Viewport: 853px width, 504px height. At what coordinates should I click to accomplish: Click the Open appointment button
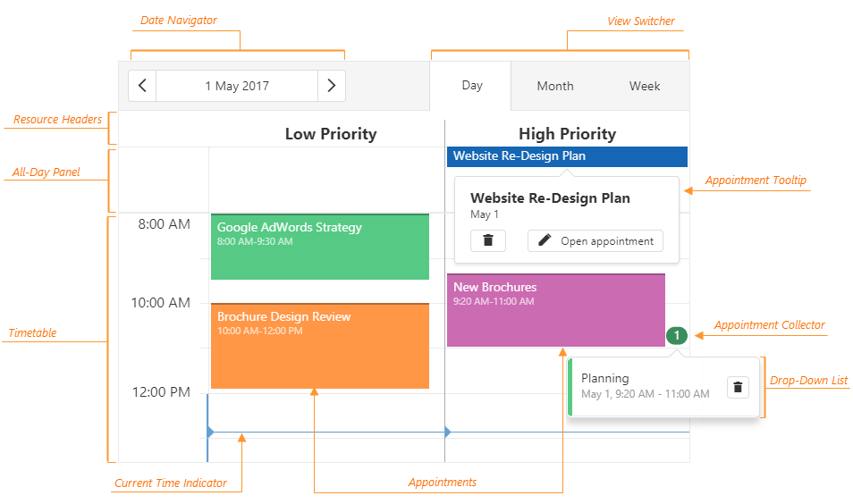coord(595,240)
